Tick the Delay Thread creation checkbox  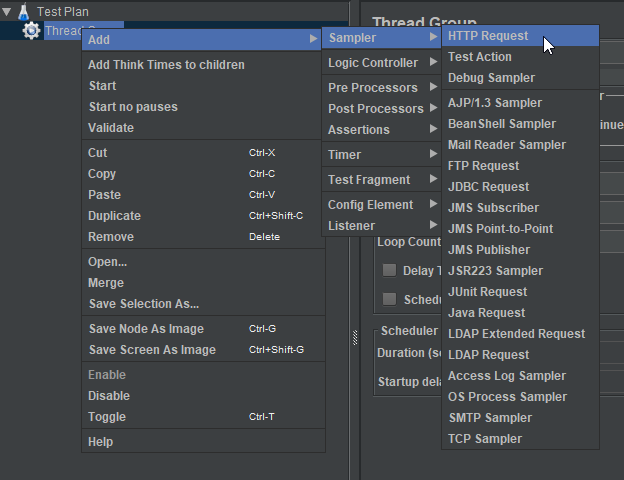click(x=389, y=270)
